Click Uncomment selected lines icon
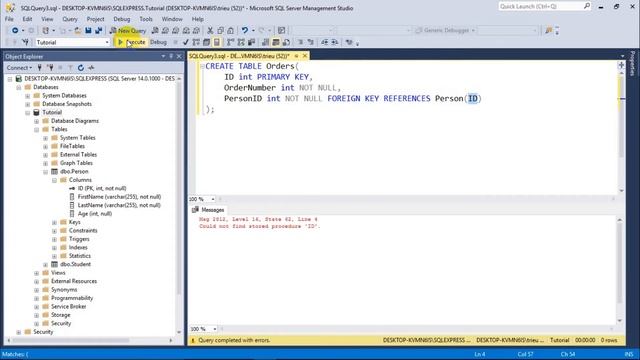Viewport: 640px width, 360px height. point(311,42)
